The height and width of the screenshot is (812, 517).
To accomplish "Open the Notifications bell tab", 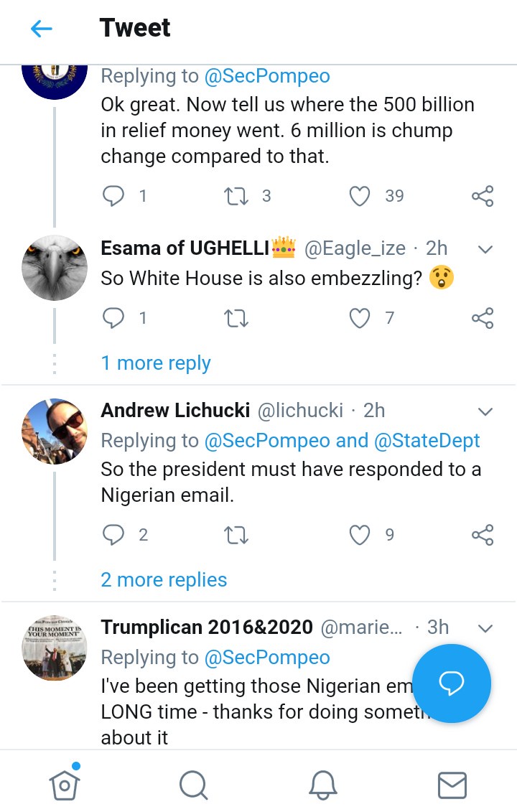I will coord(323,784).
